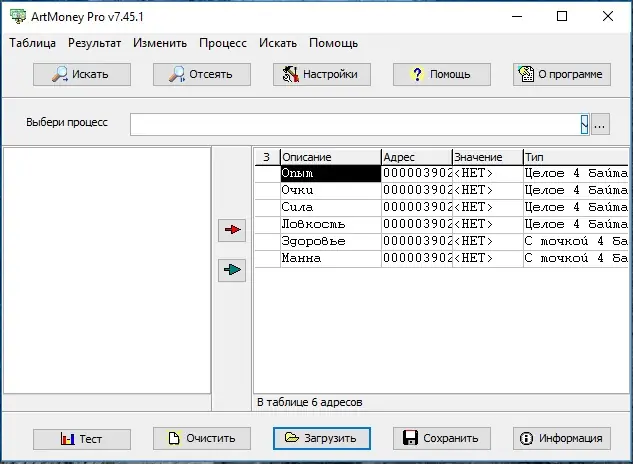
Task: Click the Помощь help toolbar button
Action: [442, 74]
